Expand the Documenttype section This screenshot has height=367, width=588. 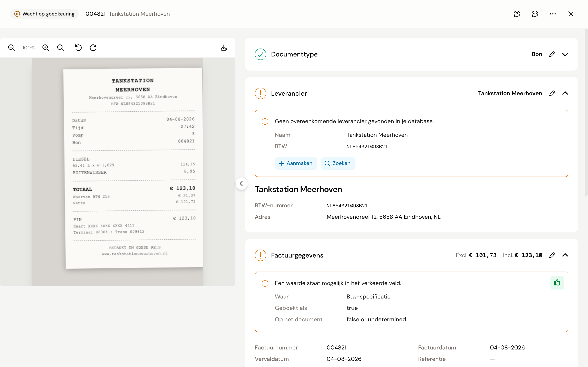point(565,54)
